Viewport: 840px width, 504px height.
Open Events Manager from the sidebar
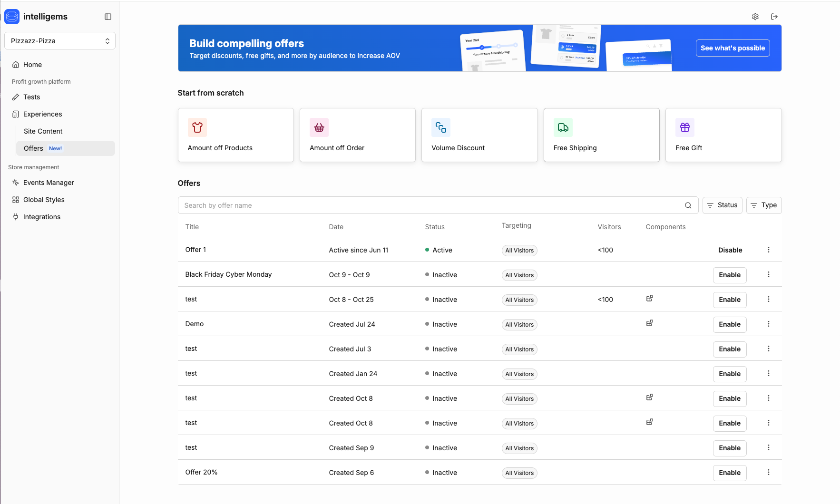[49, 183]
